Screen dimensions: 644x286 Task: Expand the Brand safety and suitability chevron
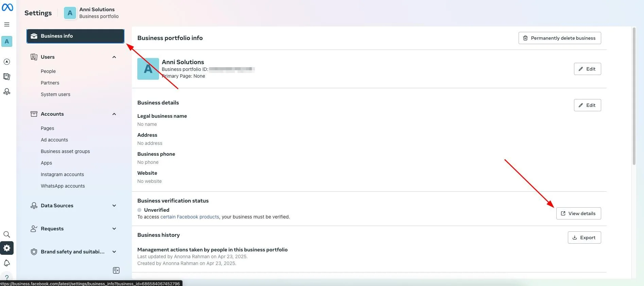pos(114,252)
